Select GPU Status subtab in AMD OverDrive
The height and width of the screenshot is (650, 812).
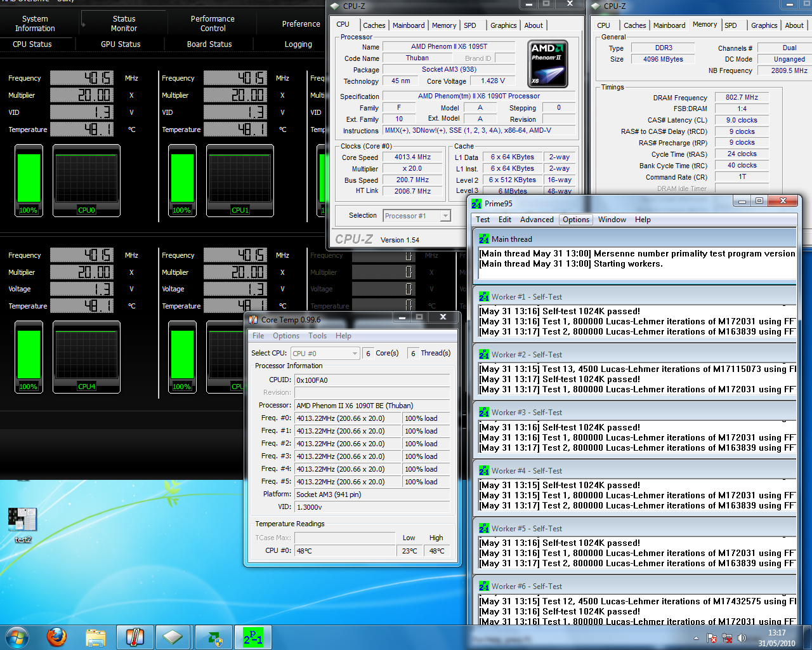[x=121, y=44]
